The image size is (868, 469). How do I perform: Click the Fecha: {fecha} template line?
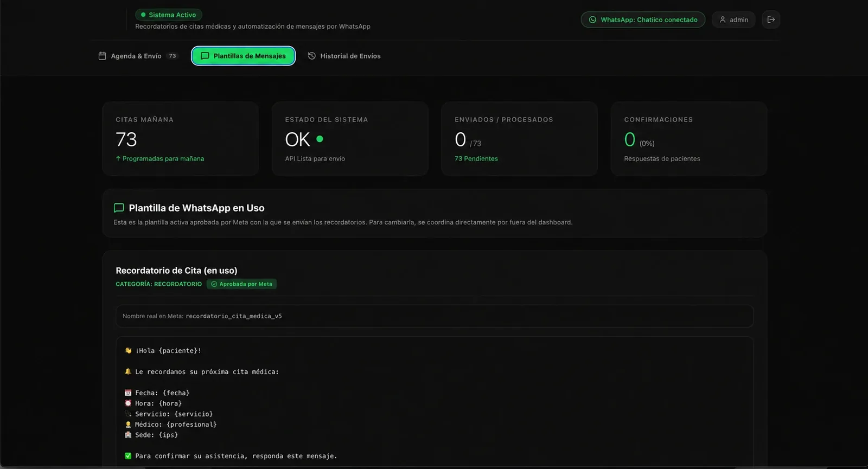pyautogui.click(x=157, y=393)
